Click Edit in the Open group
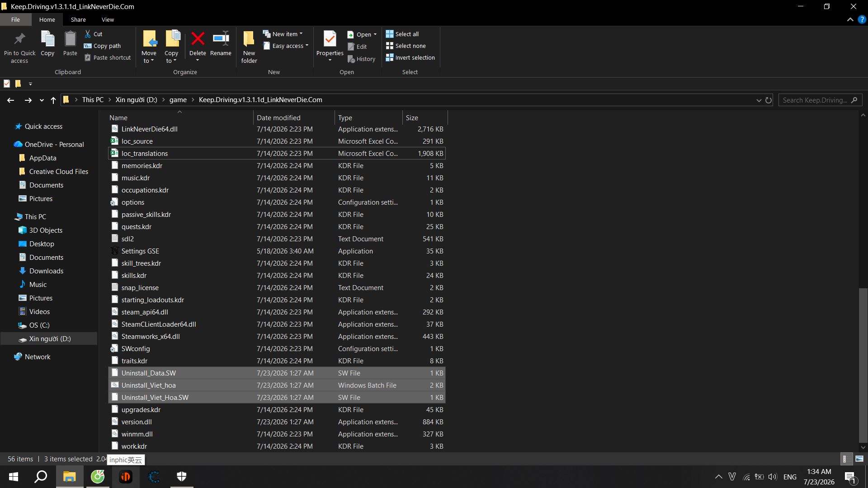The width and height of the screenshot is (868, 488). [357, 47]
